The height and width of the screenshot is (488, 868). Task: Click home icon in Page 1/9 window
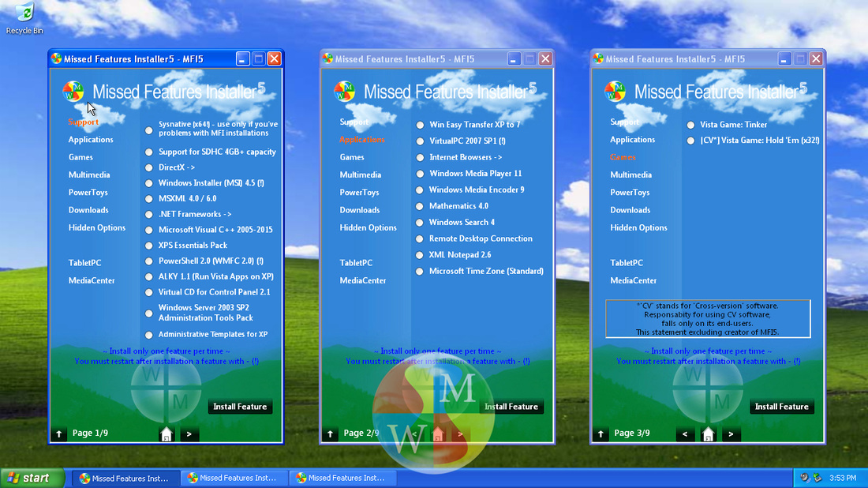pyautogui.click(x=166, y=434)
